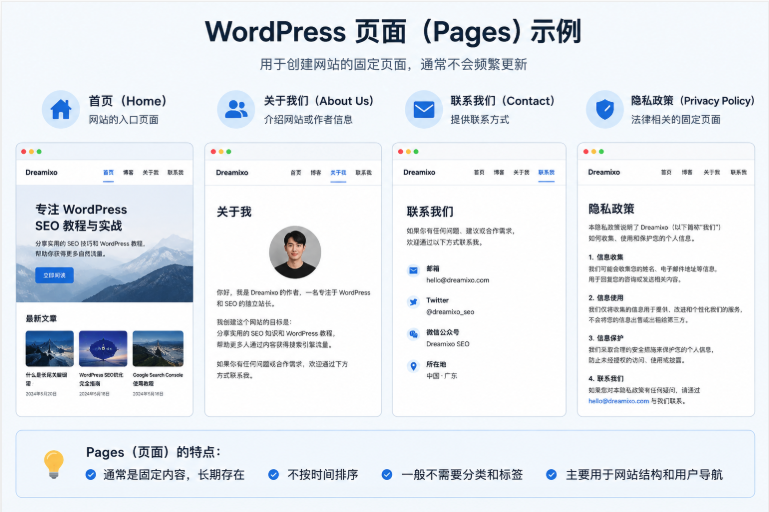This screenshot has width=769, height=512.
Task: Click the 关于我 page heading
Action: pos(234,212)
